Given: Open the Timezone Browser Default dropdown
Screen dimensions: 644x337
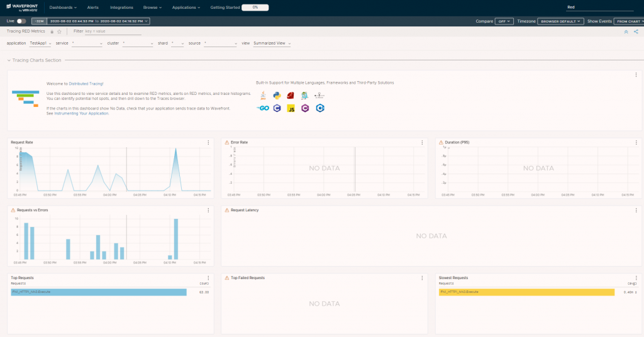Looking at the screenshot, I should point(560,21).
